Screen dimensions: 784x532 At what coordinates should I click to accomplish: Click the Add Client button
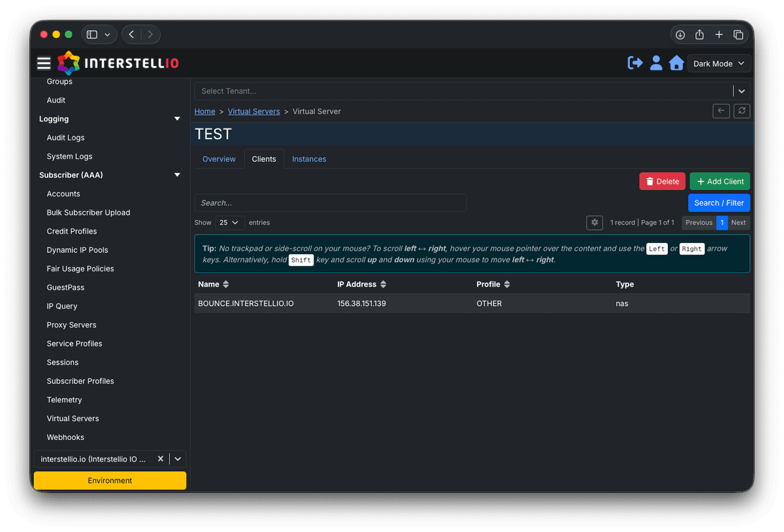point(719,181)
